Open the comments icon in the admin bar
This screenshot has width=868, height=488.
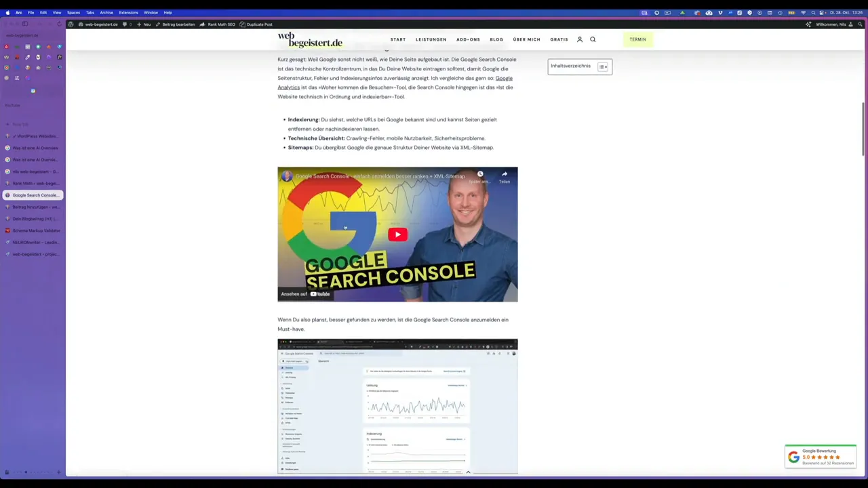(x=125, y=24)
